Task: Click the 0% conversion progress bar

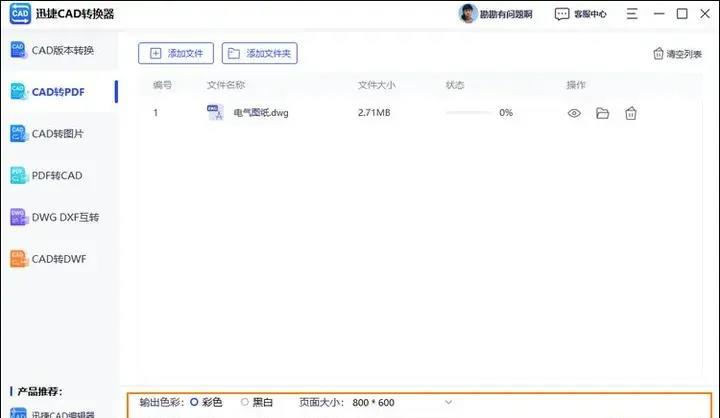Action: [x=468, y=113]
